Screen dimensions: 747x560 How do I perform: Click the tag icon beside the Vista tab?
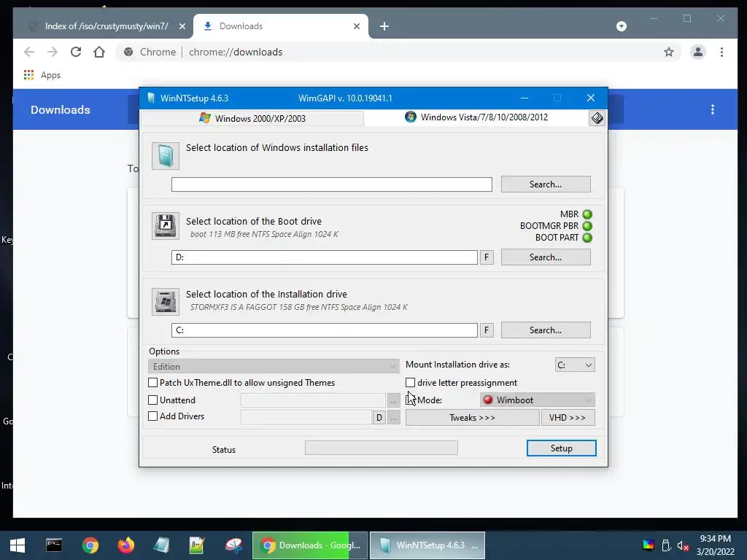click(597, 118)
